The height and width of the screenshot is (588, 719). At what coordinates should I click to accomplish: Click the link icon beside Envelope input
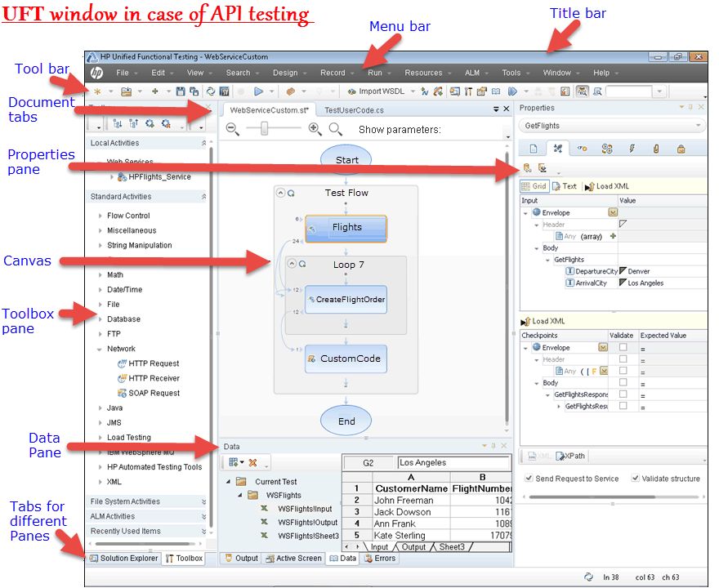point(613,212)
